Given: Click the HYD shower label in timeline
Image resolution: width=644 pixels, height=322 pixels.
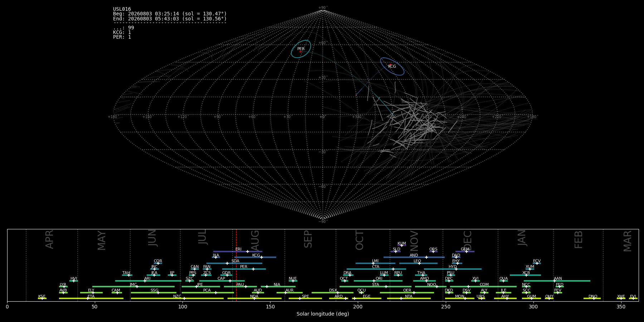Looking at the screenshot, I should click(453, 267).
